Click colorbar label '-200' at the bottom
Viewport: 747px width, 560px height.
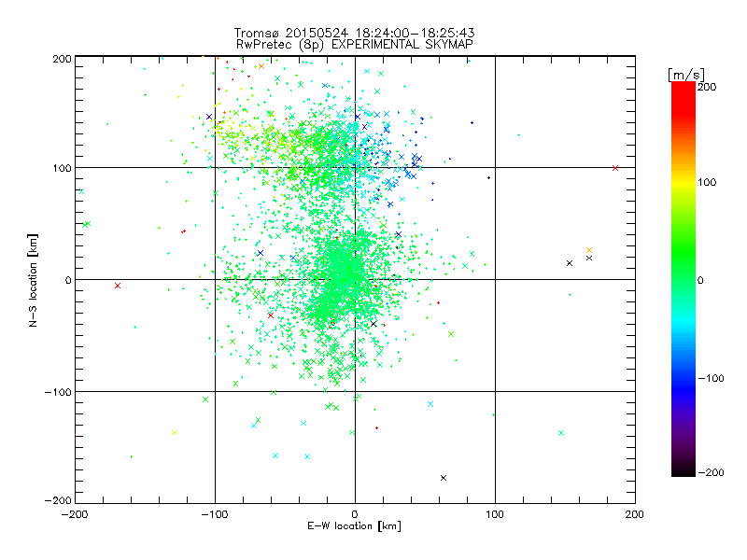(x=711, y=472)
